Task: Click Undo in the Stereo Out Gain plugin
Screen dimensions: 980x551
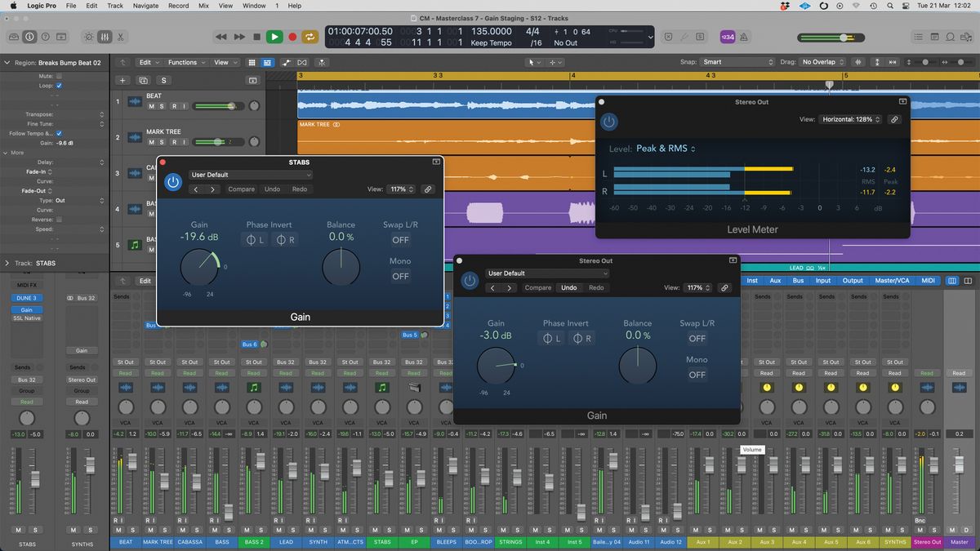Action: click(x=569, y=287)
